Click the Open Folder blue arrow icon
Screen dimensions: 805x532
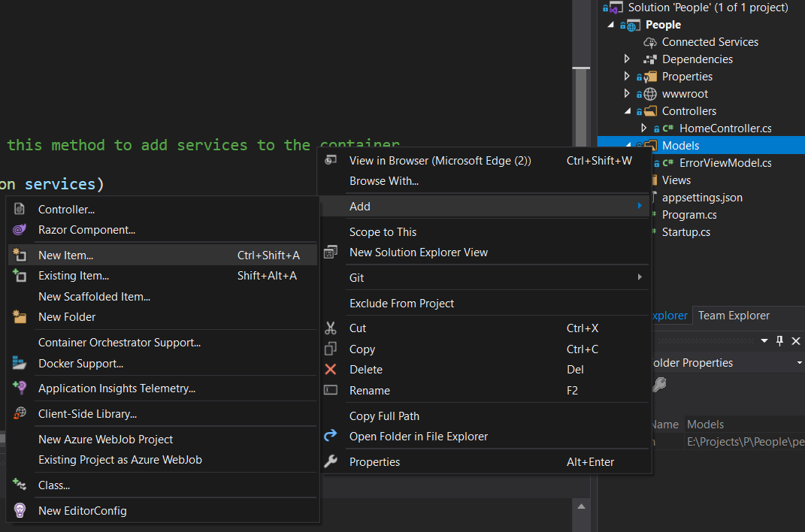[x=331, y=436]
